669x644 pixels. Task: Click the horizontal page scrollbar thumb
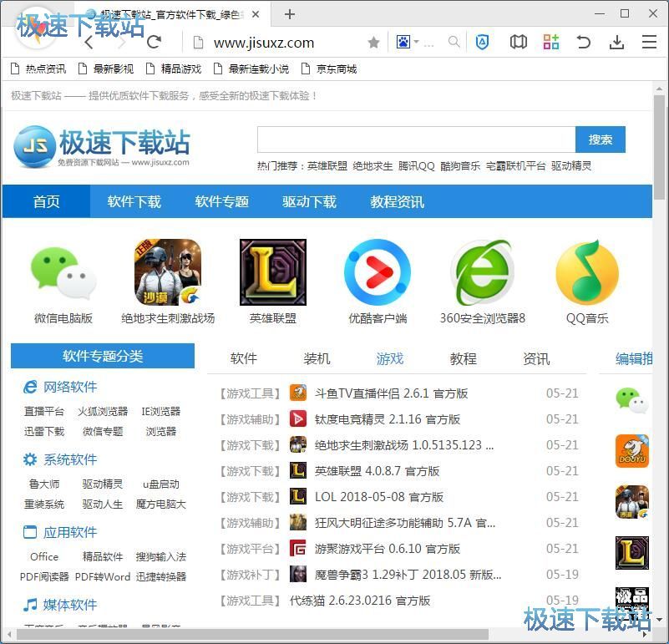(252, 635)
